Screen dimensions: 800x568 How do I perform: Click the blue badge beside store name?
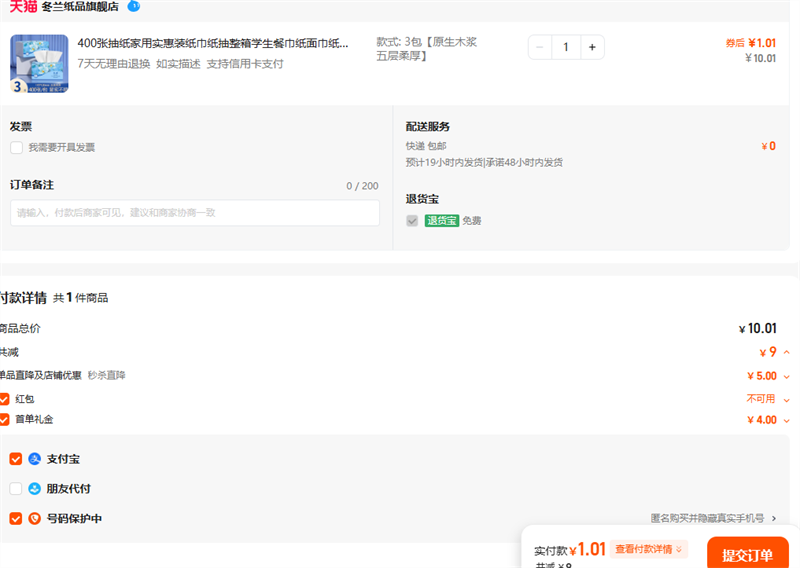pyautogui.click(x=134, y=6)
